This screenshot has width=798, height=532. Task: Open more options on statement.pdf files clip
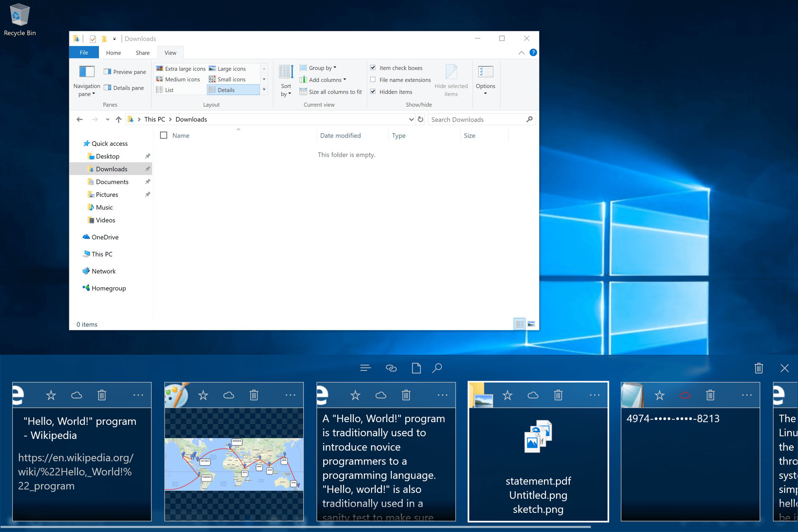pos(595,395)
